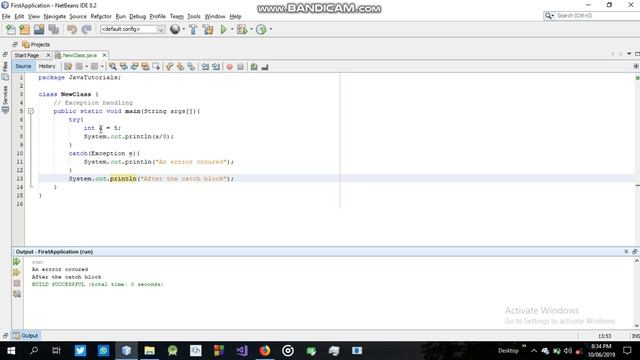Click the Build Project hammer icon
The width and height of the screenshot is (640, 360).
point(193,29)
